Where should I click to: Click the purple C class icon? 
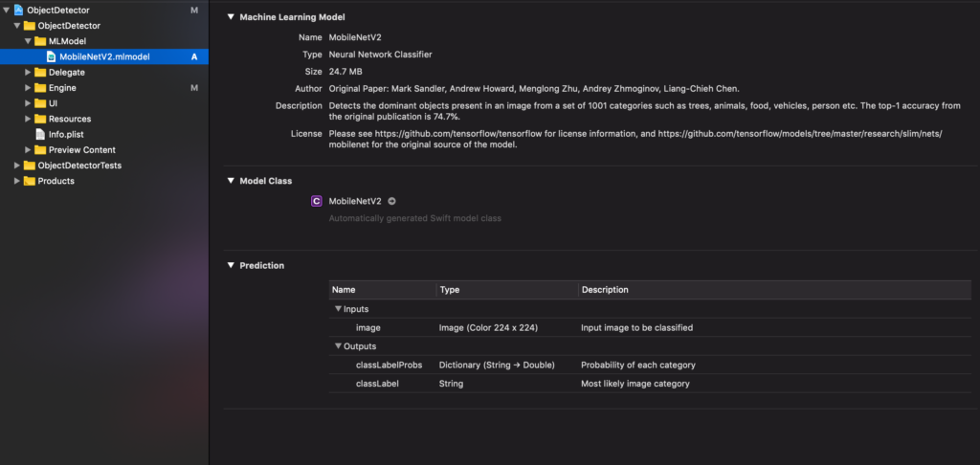pos(316,201)
